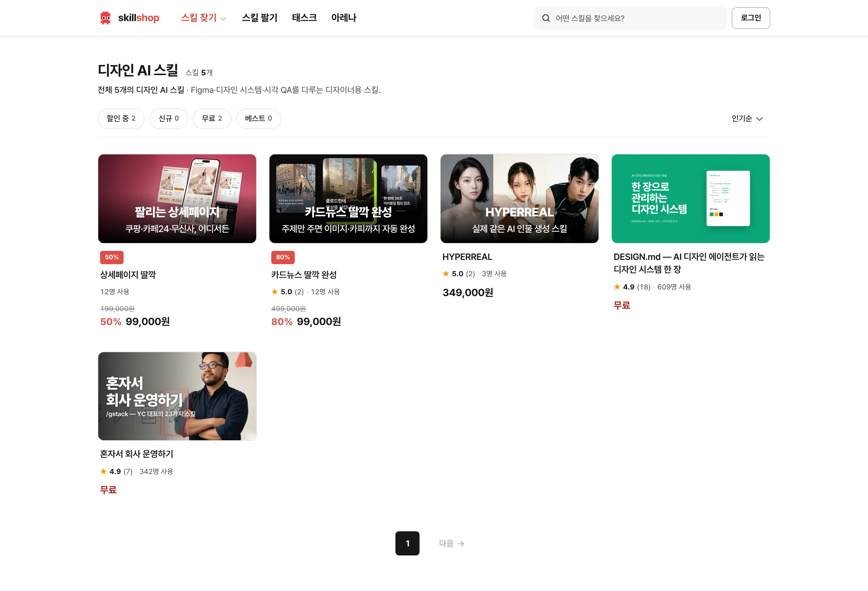Click the skillshop wordmark text

coord(139,17)
